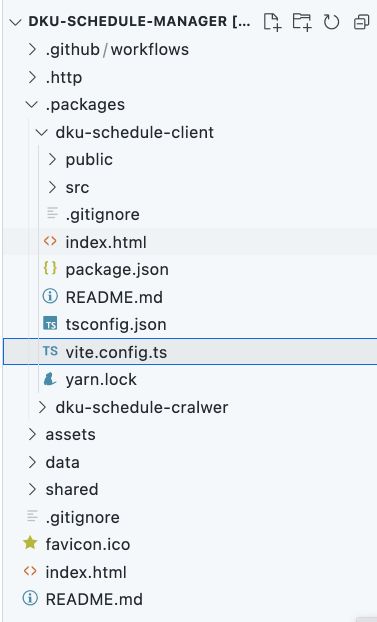This screenshot has height=622, width=377.
Task: Collapse all folders in explorer
Action: (x=361, y=22)
